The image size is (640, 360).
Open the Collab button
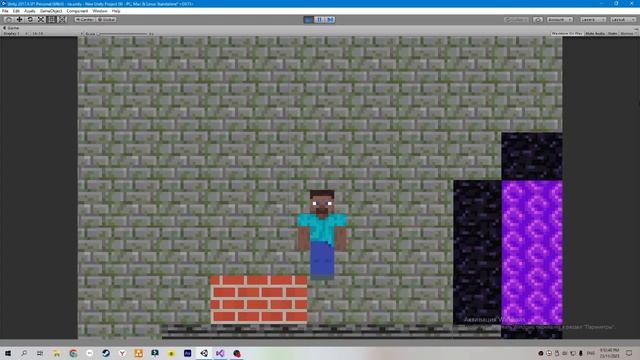tap(516, 20)
